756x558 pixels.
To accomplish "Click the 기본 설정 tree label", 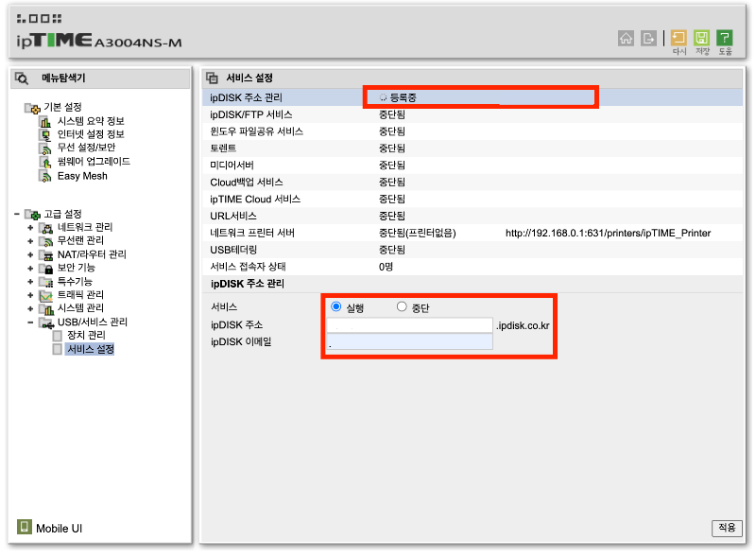I will pos(62,107).
